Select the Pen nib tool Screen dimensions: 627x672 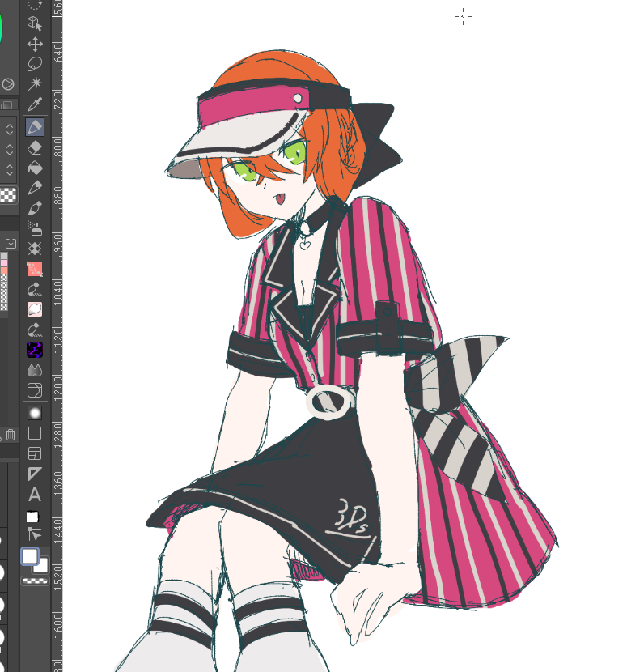click(35, 188)
